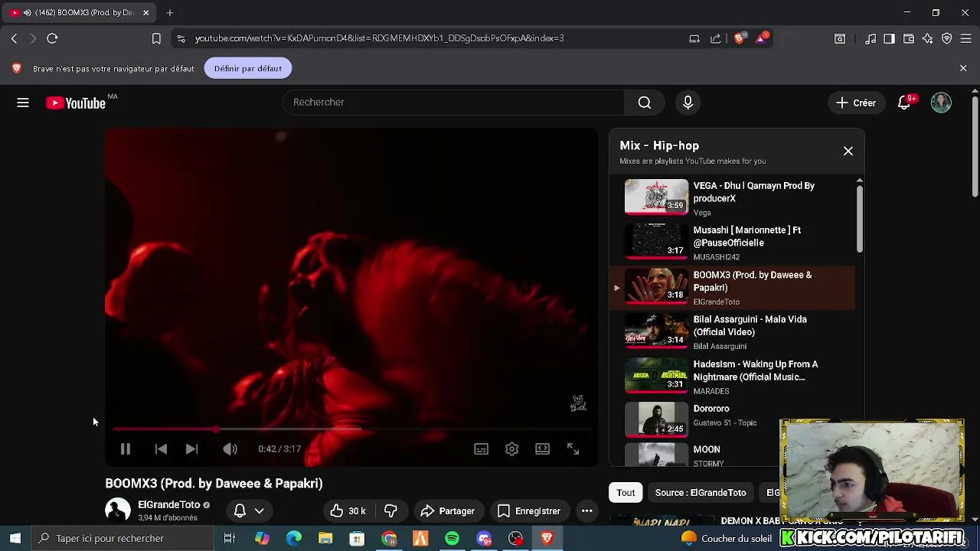Image resolution: width=980 pixels, height=551 pixels.
Task: Open Windows Start menu
Action: point(15,538)
